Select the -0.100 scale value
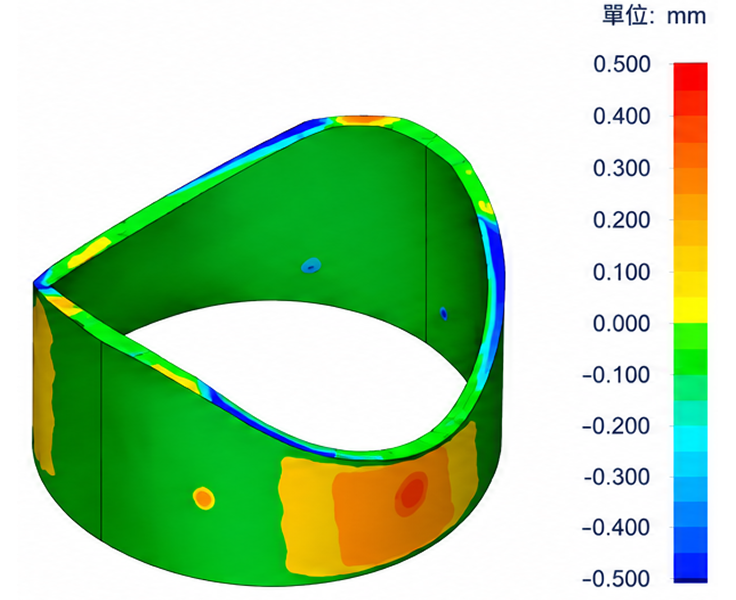 [616, 375]
